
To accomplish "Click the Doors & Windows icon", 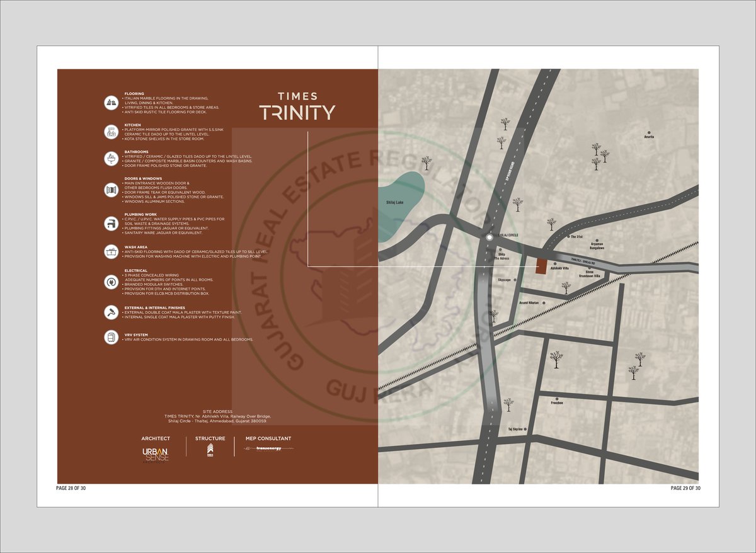I will pyautogui.click(x=112, y=190).
